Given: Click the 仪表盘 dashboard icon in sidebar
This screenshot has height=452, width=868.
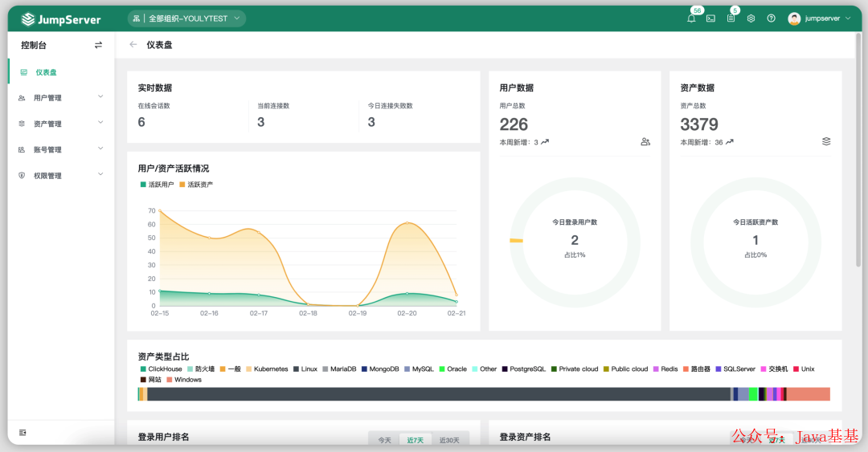Looking at the screenshot, I should 24,72.
